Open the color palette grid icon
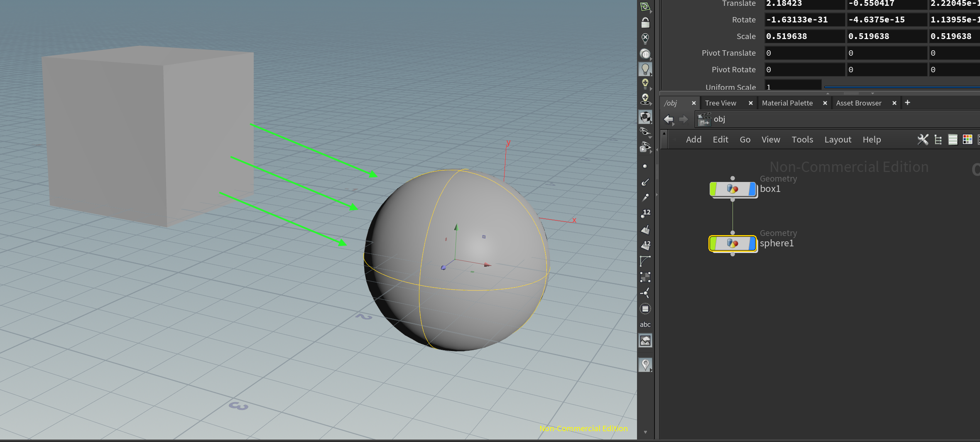Image resolution: width=980 pixels, height=442 pixels. [x=968, y=140]
